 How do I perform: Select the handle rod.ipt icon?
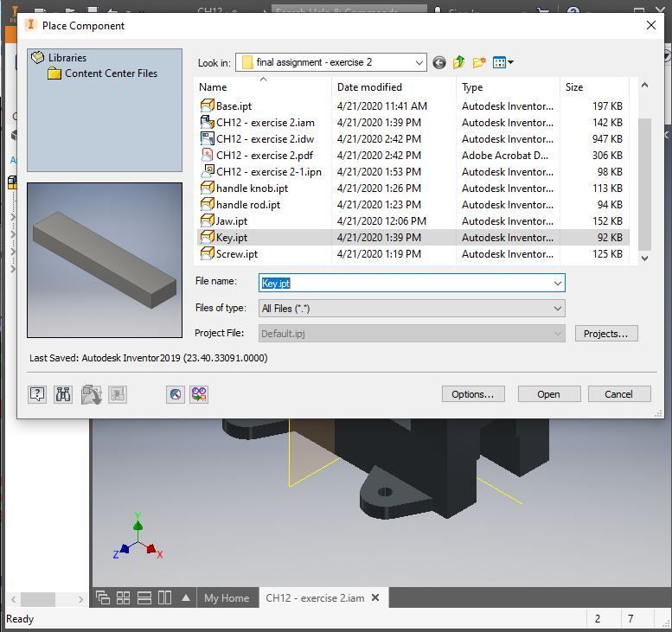207,204
